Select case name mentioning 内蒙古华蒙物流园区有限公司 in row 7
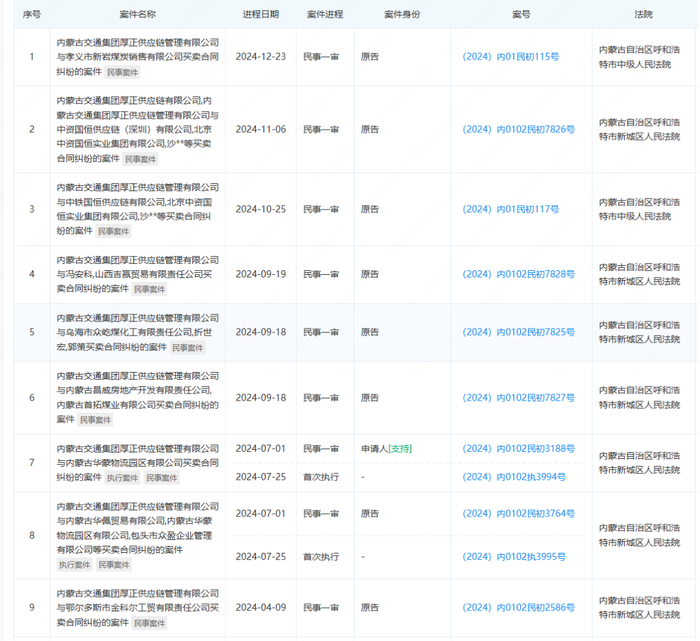Image resolution: width=700 pixels, height=641 pixels. [138, 463]
